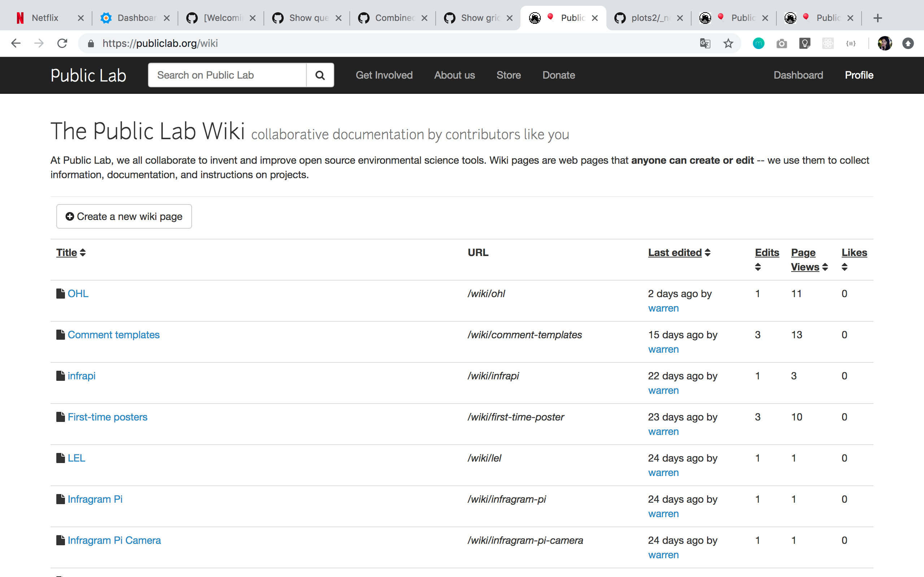Click the upload arrow extension icon

point(908,43)
